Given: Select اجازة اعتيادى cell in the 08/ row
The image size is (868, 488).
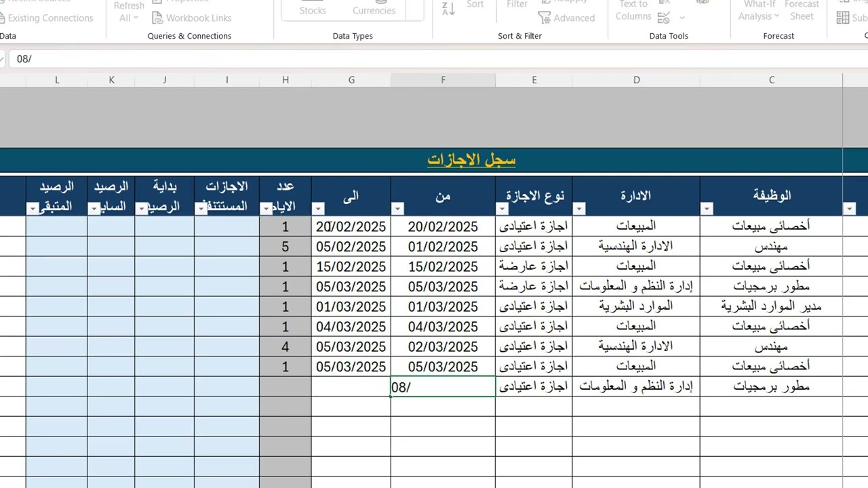Looking at the screenshot, I should click(534, 387).
